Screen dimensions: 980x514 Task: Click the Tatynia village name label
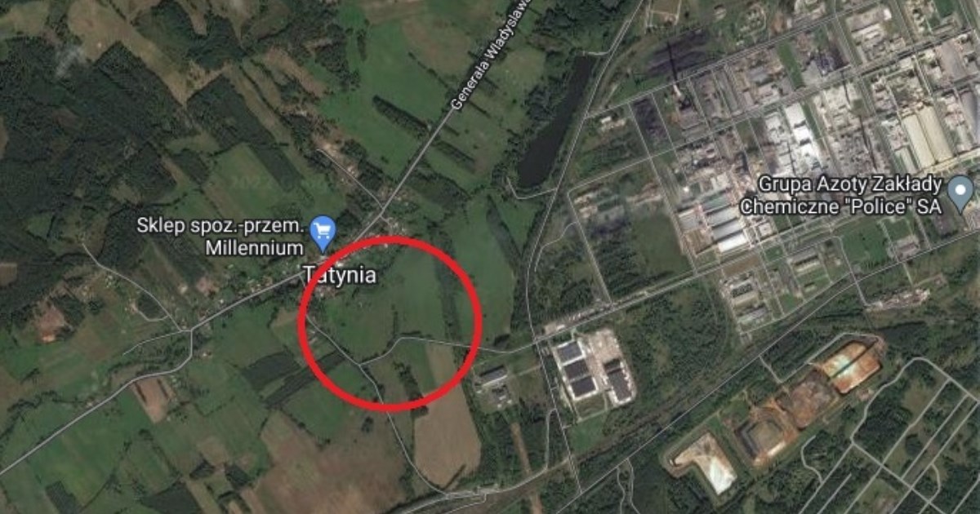point(340,275)
